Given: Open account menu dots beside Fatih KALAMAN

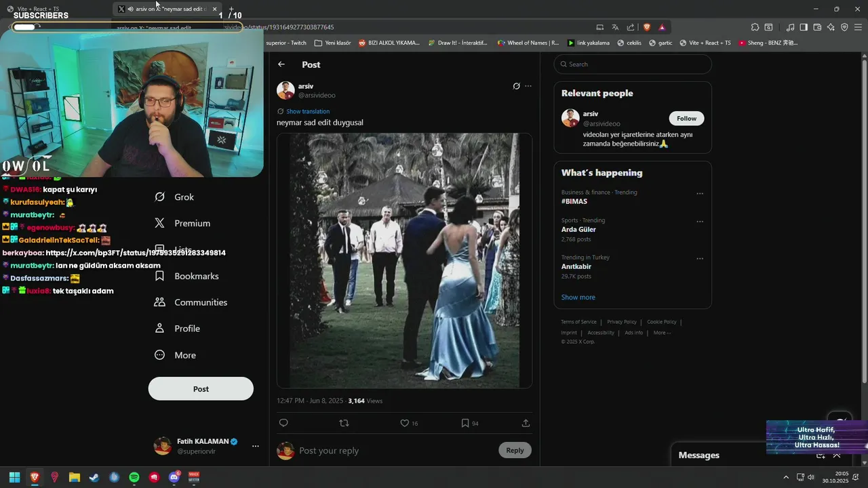Looking at the screenshot, I should pos(256,446).
